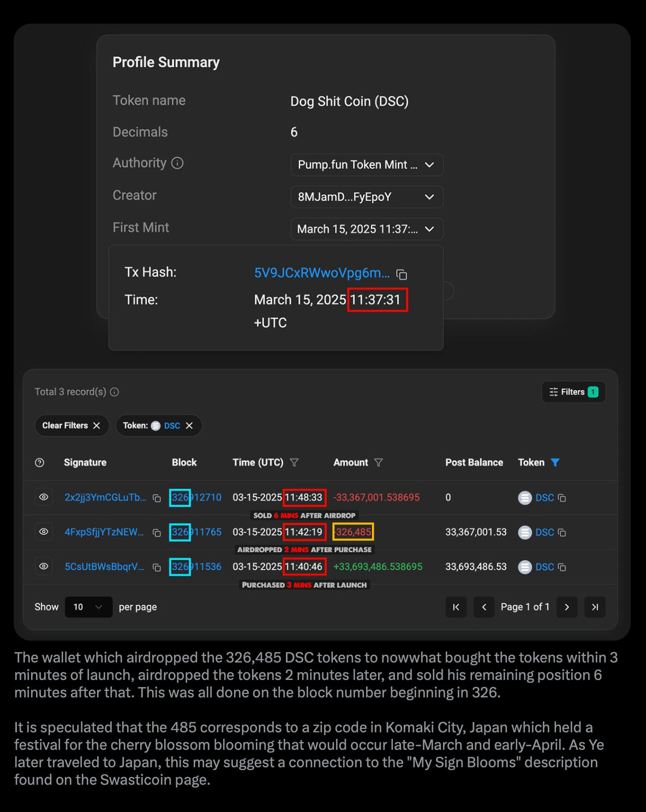This screenshot has height=812, width=646.
Task: Copy the 5CsUtBWsBbqrV signature
Action: click(x=157, y=568)
